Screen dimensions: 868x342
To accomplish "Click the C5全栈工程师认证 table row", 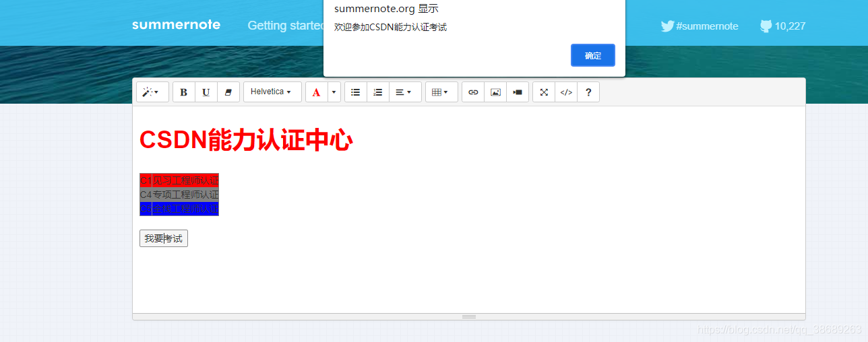I will [179, 209].
